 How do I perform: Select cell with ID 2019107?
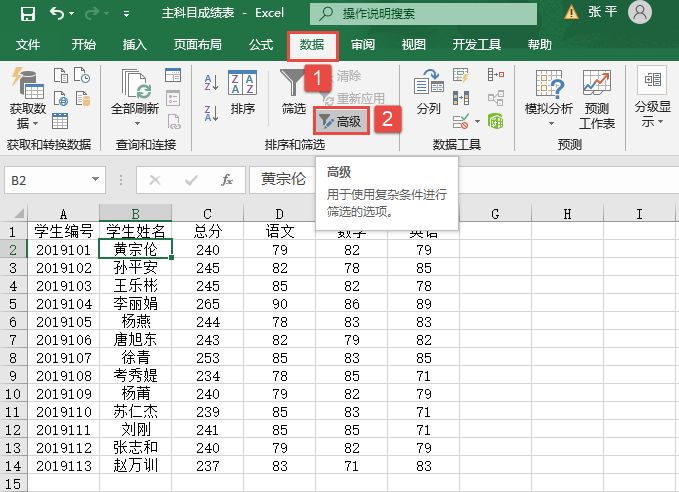tap(63, 358)
